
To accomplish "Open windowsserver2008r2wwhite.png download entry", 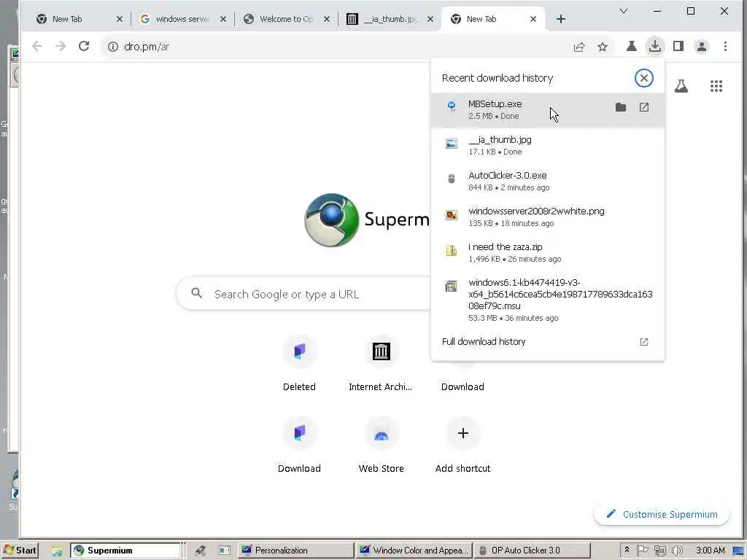I will pyautogui.click(x=547, y=217).
